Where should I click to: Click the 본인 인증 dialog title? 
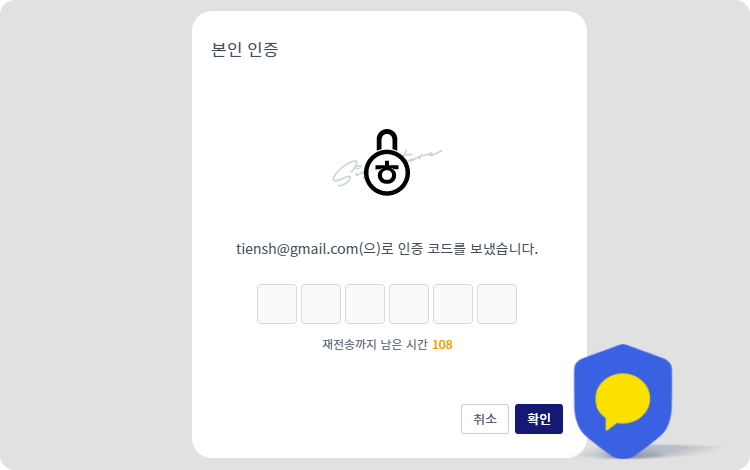[244, 49]
